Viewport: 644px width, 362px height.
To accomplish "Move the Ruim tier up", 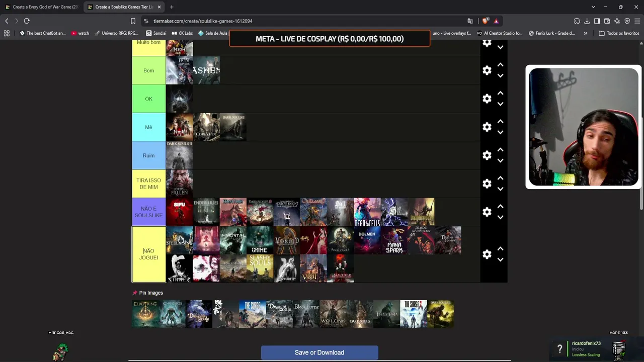I will pyautogui.click(x=500, y=150).
